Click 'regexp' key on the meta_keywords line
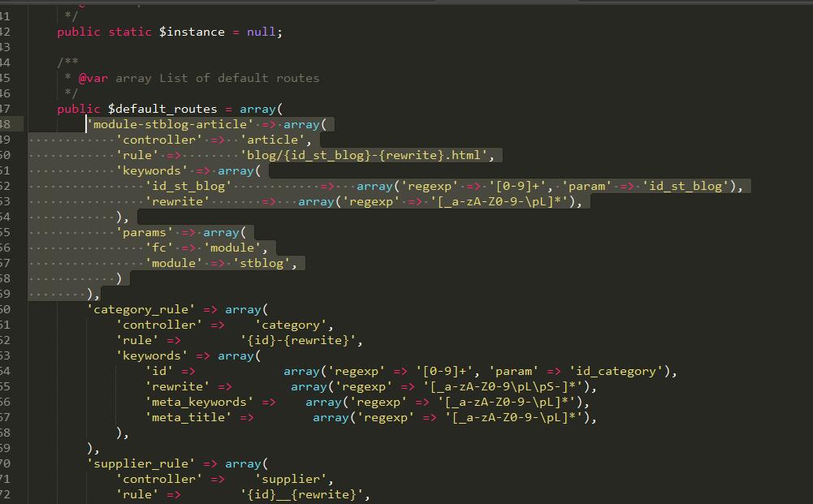Image resolution: width=813 pixels, height=504 pixels. pyautogui.click(x=378, y=403)
